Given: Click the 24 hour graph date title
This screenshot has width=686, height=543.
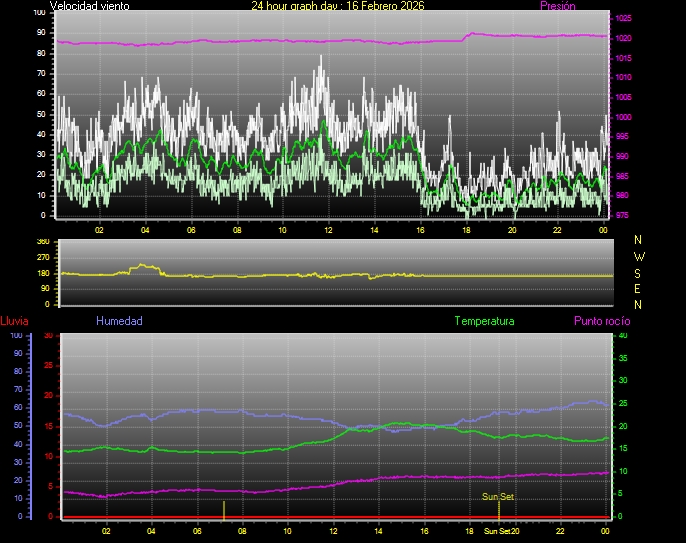Looking at the screenshot, I should click(337, 6).
